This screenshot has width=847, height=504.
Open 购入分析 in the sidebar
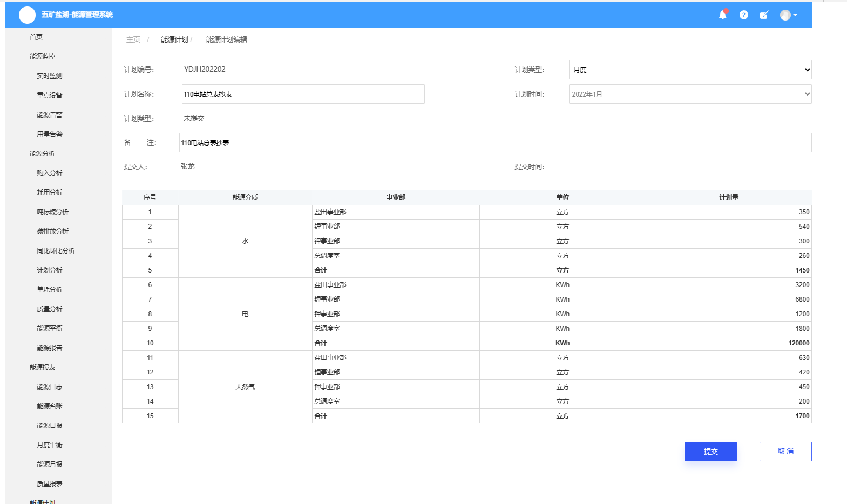(50, 173)
